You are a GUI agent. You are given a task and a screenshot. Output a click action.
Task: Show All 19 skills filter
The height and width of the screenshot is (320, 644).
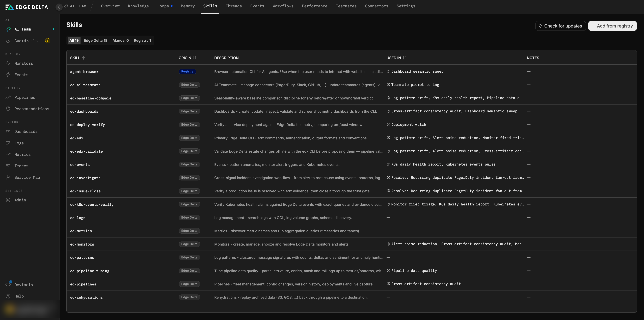point(74,40)
